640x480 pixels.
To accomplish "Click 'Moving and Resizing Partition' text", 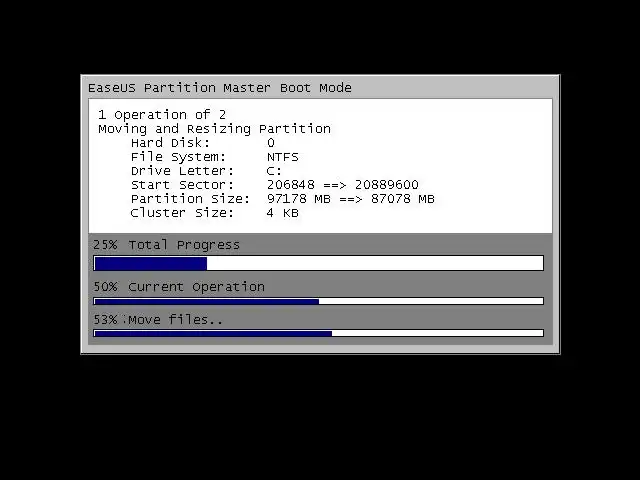I will coord(214,129).
